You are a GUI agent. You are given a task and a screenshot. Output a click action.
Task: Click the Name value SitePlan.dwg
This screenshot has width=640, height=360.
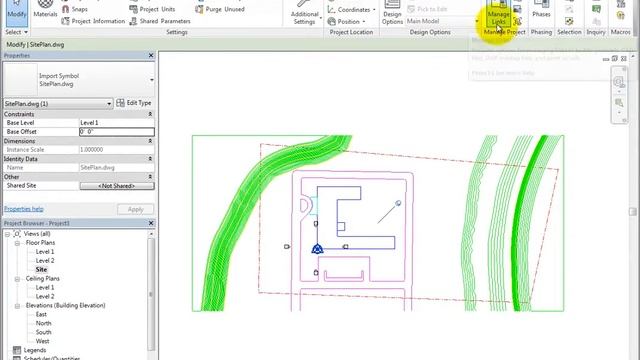(x=117, y=168)
